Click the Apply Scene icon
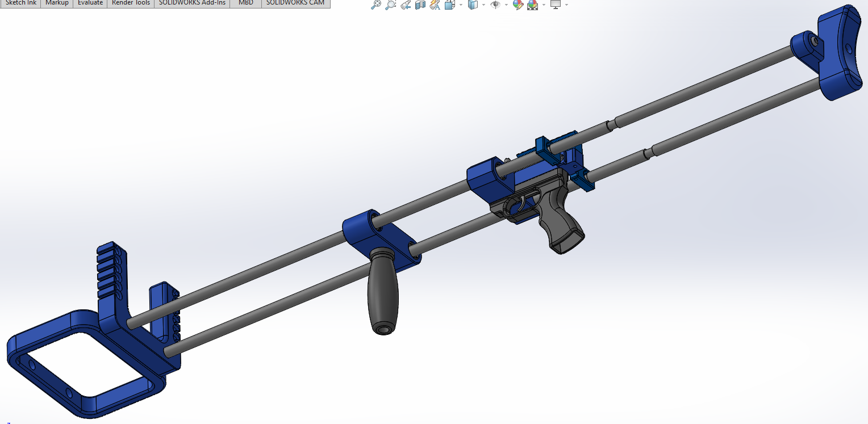The height and width of the screenshot is (424, 868). [533, 5]
